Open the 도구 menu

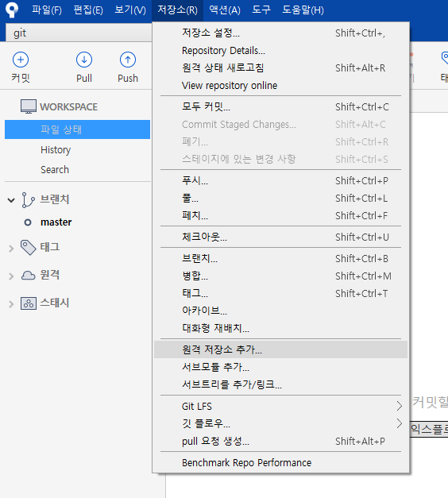[x=261, y=10]
